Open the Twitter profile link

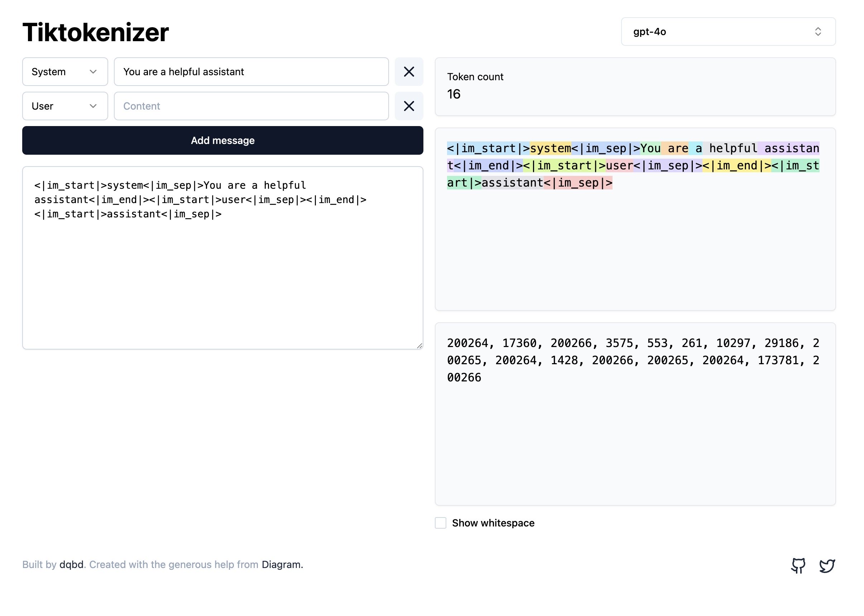(x=828, y=565)
